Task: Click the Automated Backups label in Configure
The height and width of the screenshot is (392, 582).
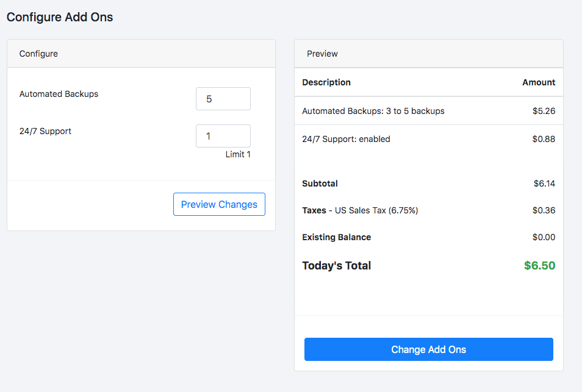Action: point(59,94)
